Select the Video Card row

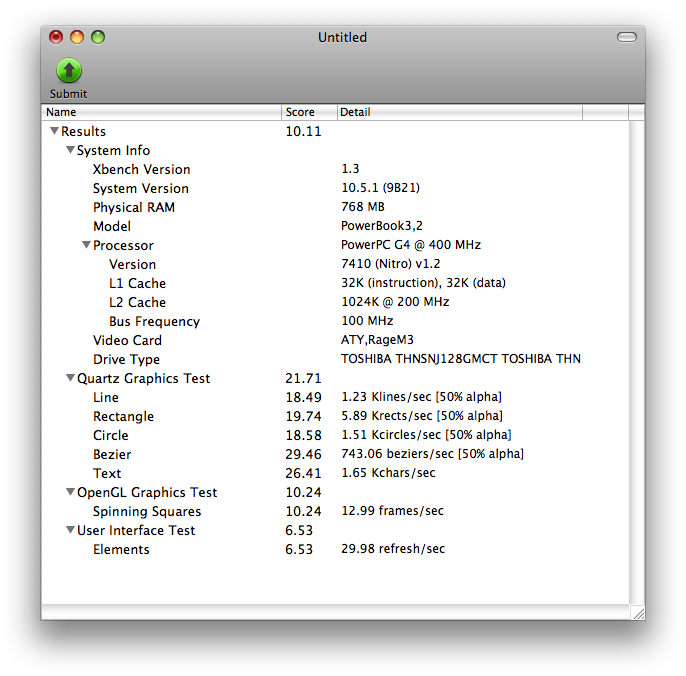(x=336, y=340)
